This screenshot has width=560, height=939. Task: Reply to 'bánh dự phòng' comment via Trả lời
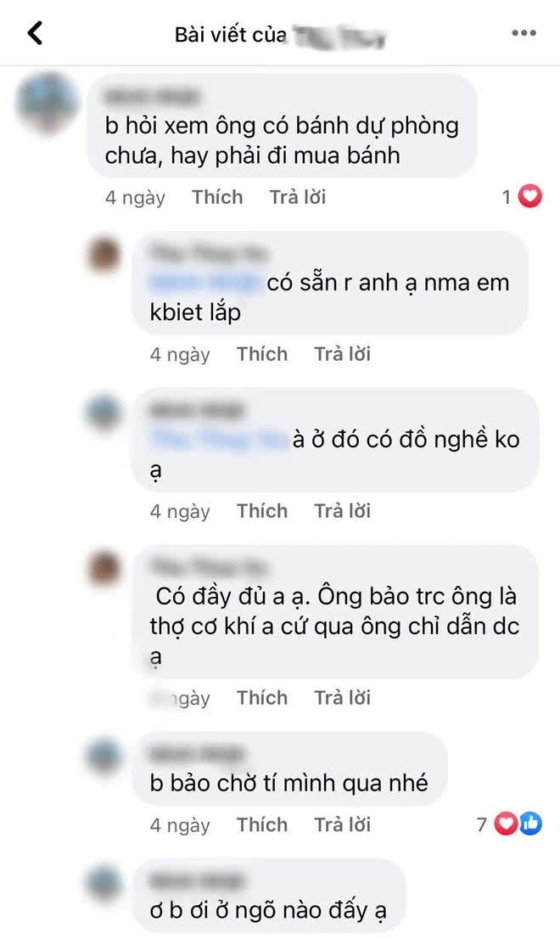click(x=297, y=197)
